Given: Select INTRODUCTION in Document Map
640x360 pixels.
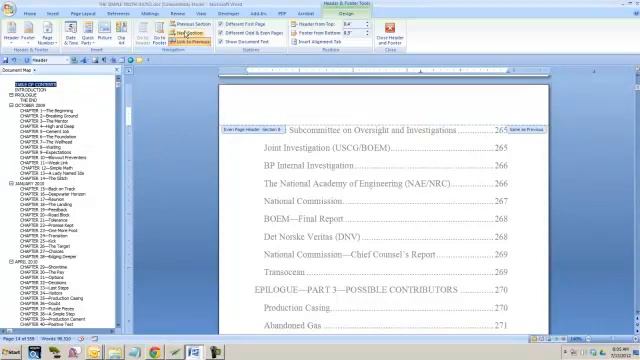Looking at the screenshot, I should (30, 90).
